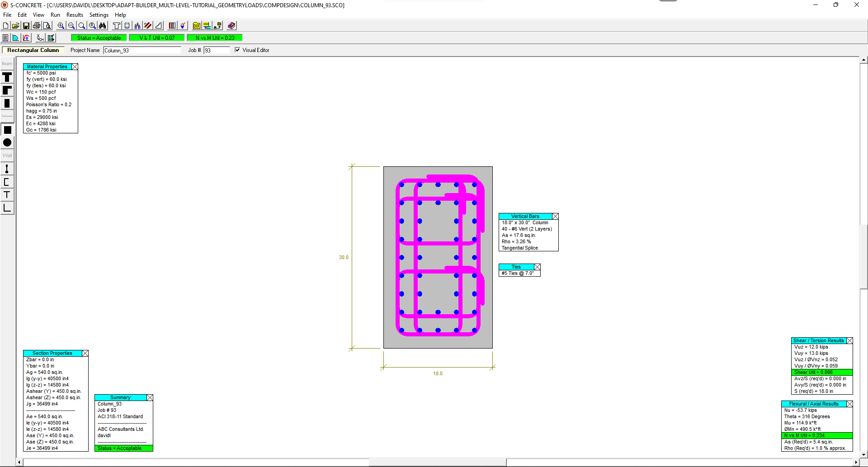868x467 pixels.
Task: Uncheck the Visual Editor checkbox
Action: (x=237, y=50)
